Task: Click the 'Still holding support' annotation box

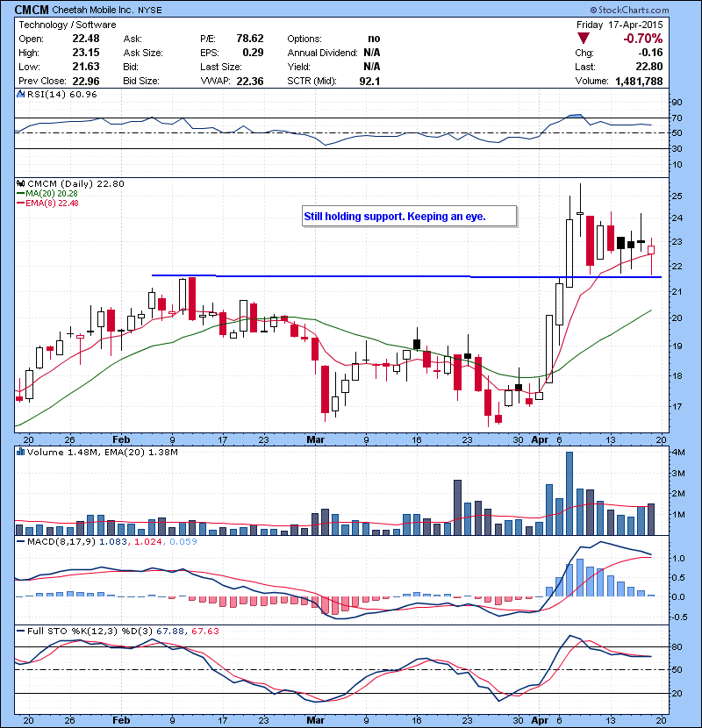Action: pos(409,217)
